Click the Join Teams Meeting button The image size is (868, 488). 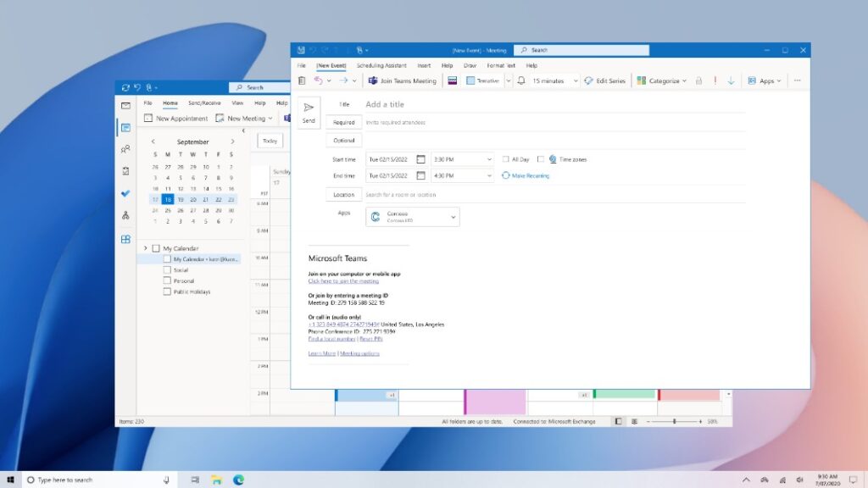tap(402, 80)
